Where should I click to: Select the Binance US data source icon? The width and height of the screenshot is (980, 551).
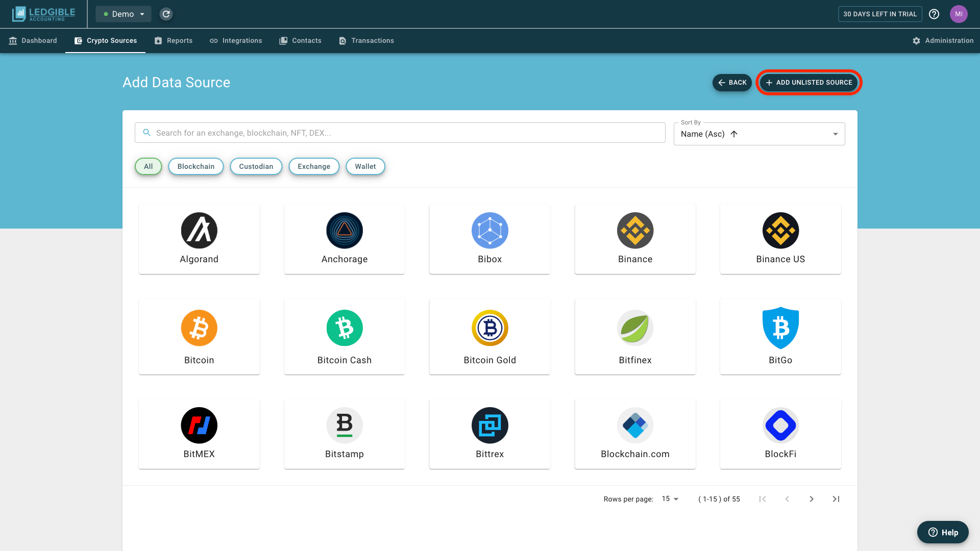pyautogui.click(x=781, y=231)
